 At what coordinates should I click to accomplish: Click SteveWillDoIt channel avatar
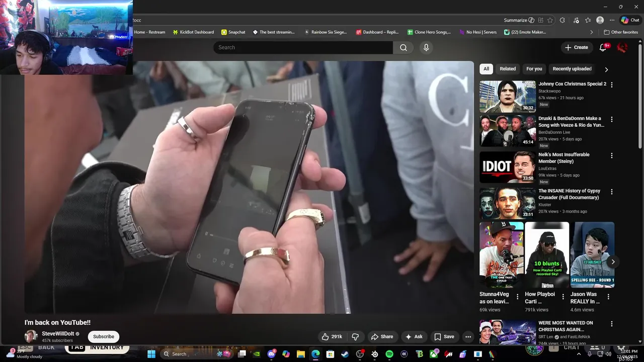[x=31, y=336]
